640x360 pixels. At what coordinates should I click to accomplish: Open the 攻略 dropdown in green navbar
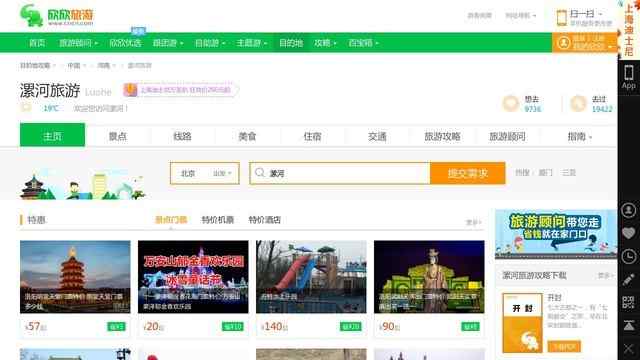[x=325, y=43]
